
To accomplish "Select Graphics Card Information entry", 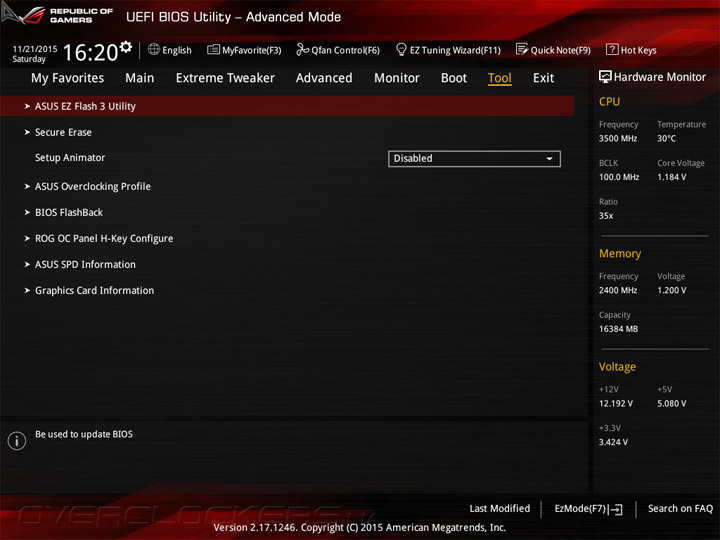I will pos(95,290).
